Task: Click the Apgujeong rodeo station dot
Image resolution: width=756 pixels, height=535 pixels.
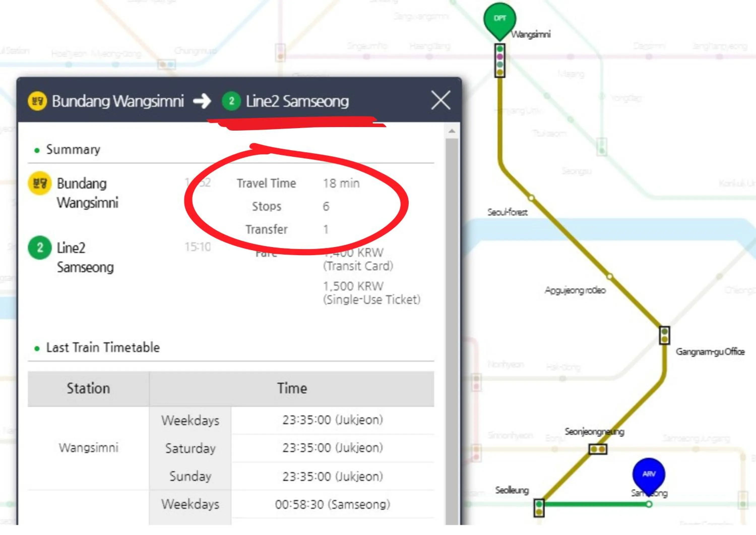Action: 610,276
